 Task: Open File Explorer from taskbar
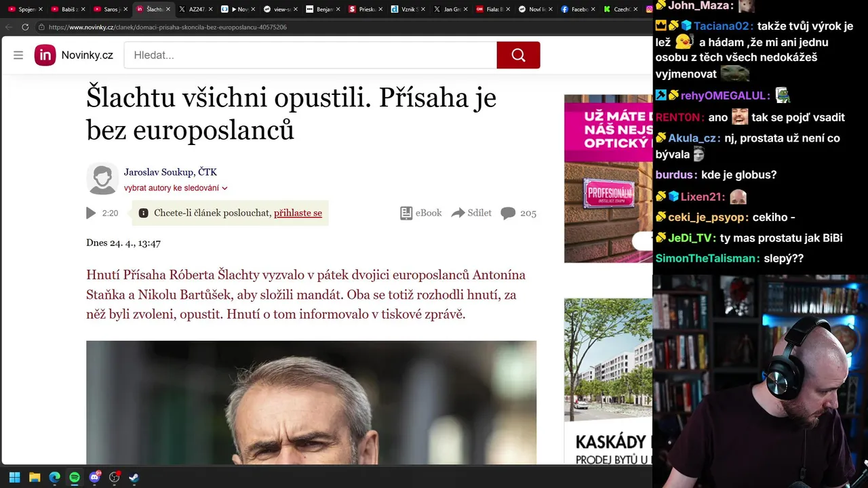pyautogui.click(x=35, y=477)
